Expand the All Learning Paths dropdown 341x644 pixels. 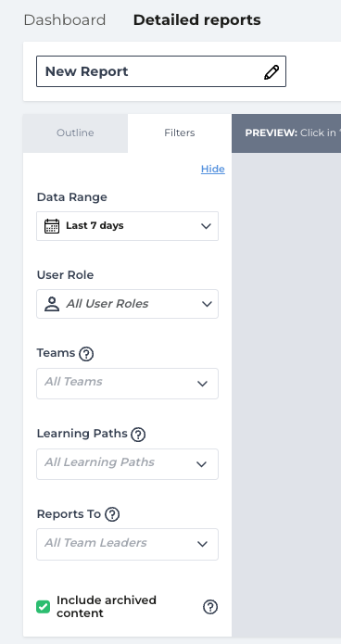click(127, 464)
